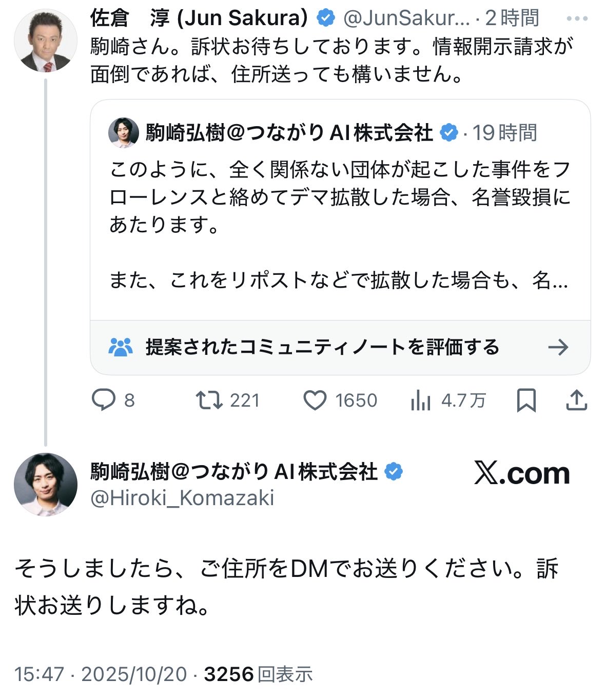
Task: Click the 佐倉 淳 (Jun Sakura) display name
Action: pos(199,18)
